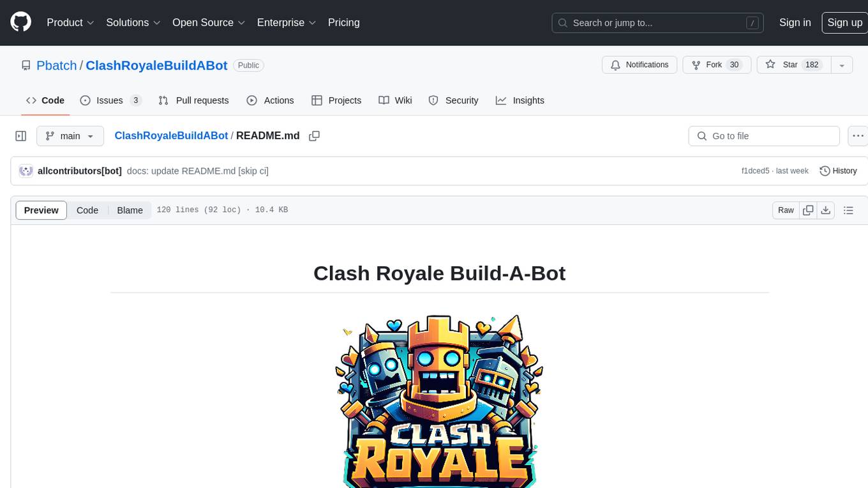Image resolution: width=868 pixels, height=488 pixels.
Task: View file History
Action: pos(838,171)
